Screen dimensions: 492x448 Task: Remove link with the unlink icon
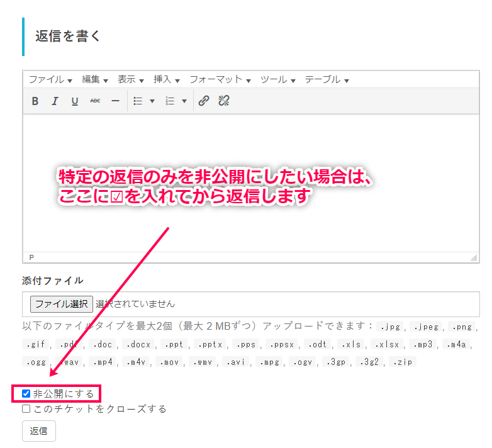pyautogui.click(x=224, y=101)
